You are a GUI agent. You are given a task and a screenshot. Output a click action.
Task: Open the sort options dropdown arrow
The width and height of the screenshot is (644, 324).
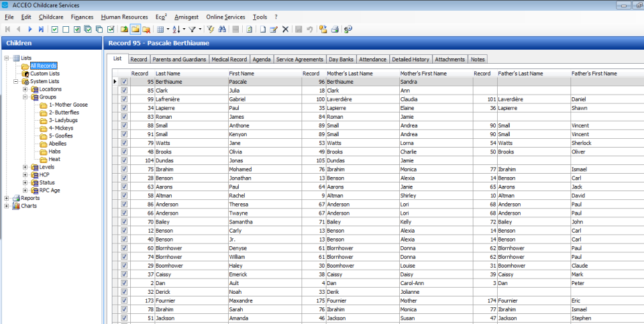(x=184, y=29)
